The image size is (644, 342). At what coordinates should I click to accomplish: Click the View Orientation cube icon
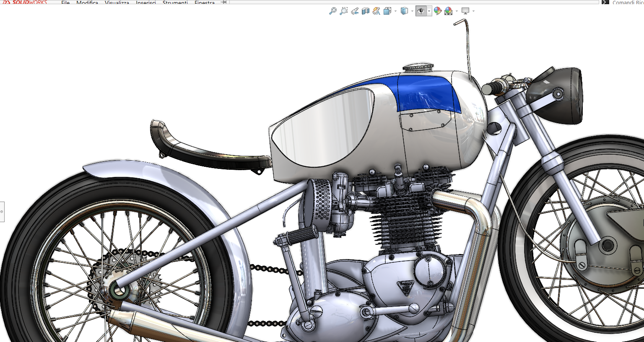[x=387, y=11]
